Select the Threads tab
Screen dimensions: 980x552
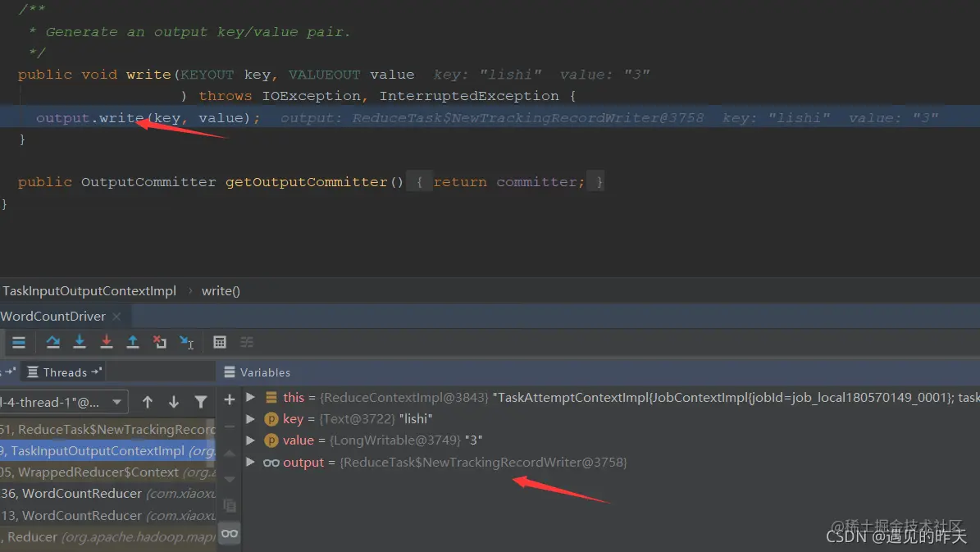(x=64, y=372)
